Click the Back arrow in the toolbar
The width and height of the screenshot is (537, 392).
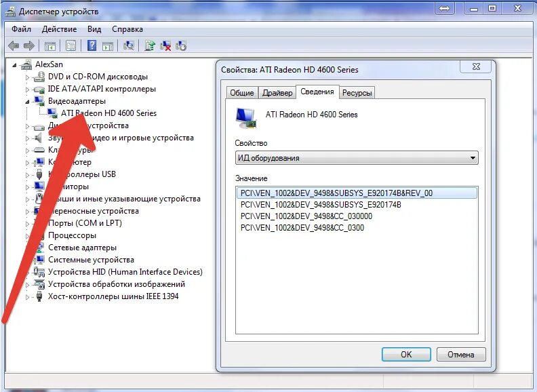tap(14, 45)
